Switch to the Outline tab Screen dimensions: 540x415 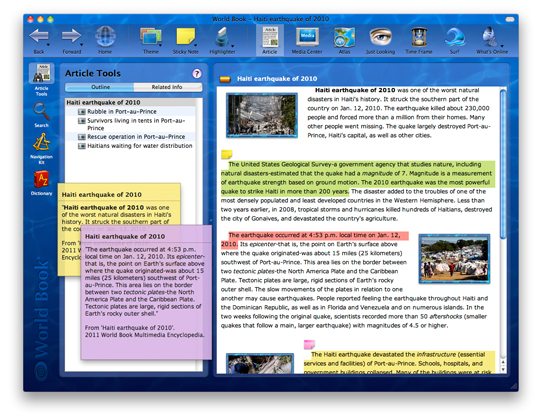pos(100,87)
